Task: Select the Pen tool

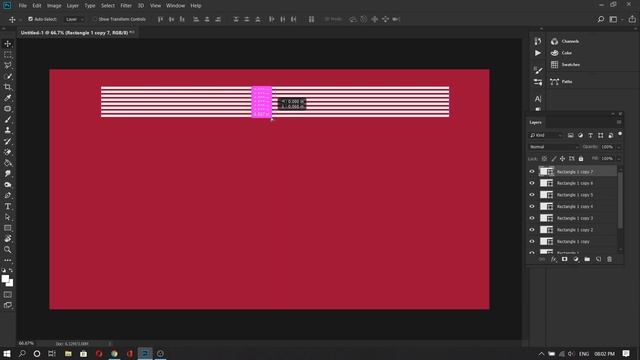Action: click(x=8, y=196)
